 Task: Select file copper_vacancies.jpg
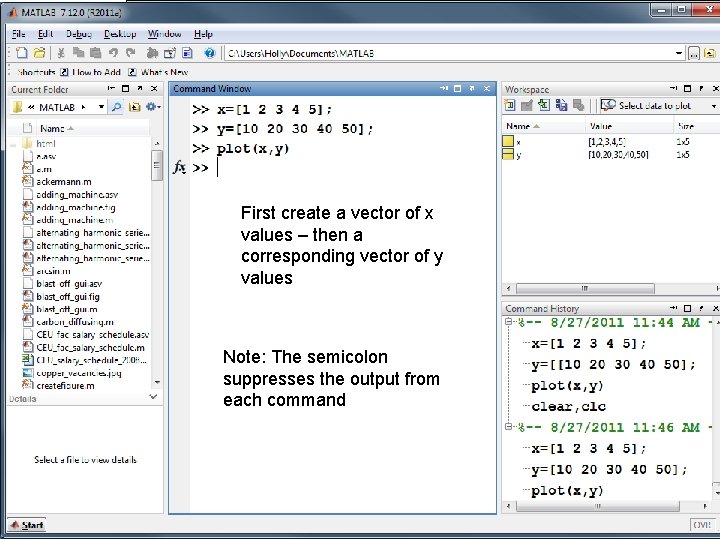[79, 373]
